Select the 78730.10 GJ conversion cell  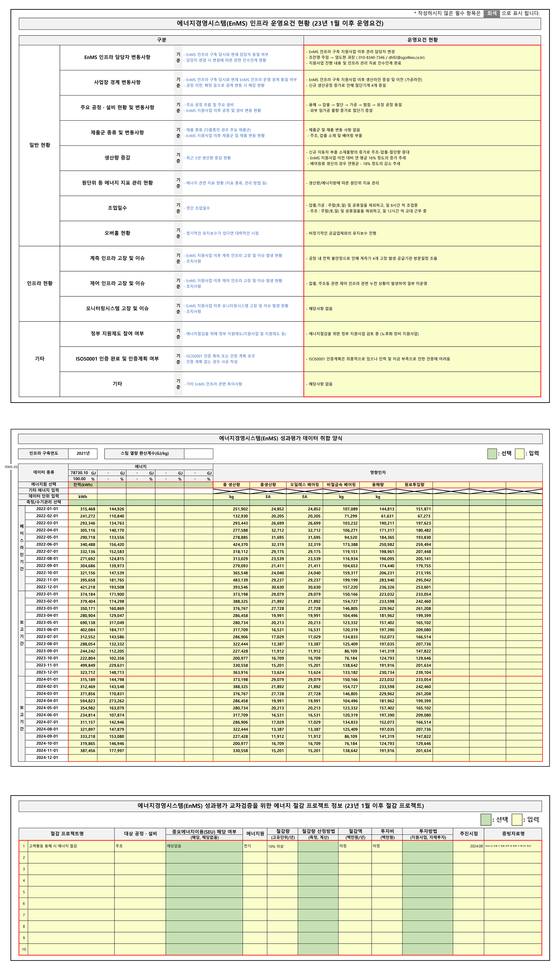coord(83,473)
